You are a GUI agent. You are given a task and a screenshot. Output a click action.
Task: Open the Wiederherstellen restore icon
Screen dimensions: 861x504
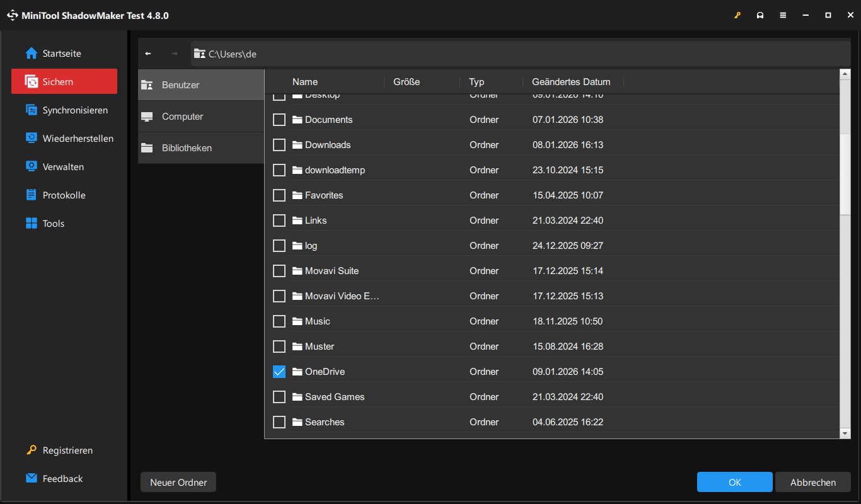31,138
